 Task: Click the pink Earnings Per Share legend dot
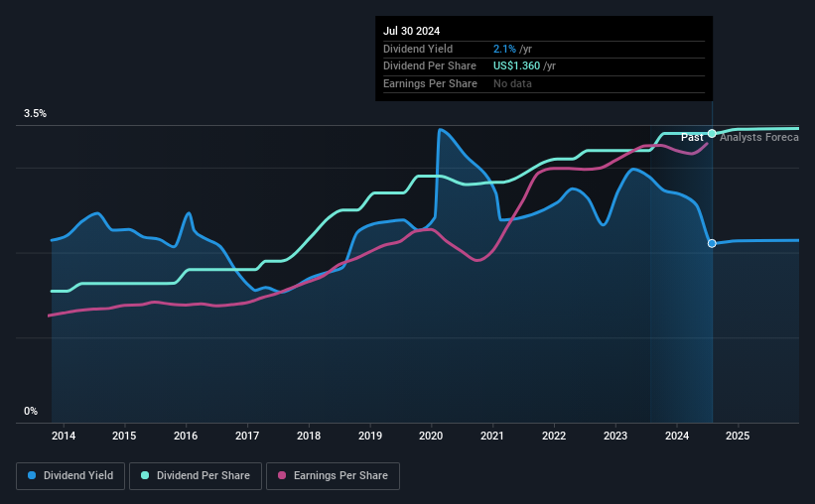[x=282, y=475]
